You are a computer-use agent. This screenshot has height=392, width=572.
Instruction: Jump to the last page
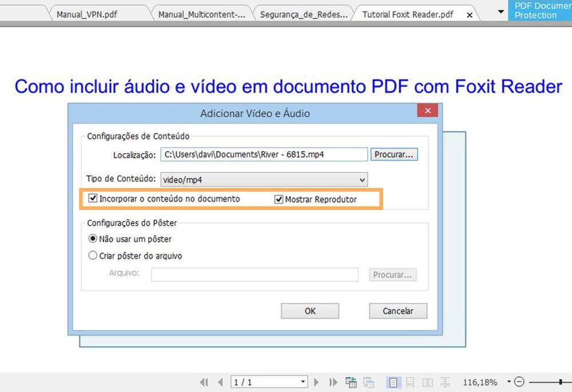[333, 382]
